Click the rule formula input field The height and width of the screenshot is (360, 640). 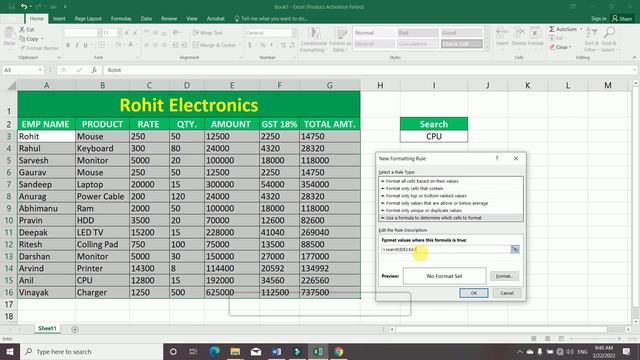(x=445, y=249)
